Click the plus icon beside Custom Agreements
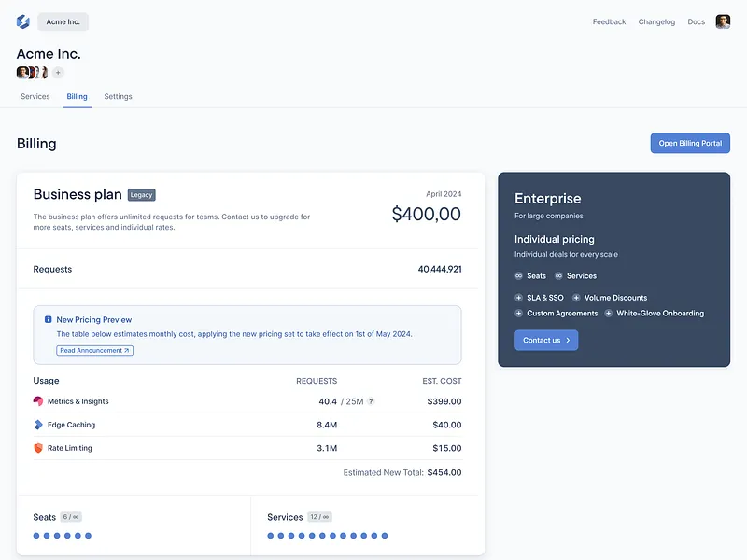The image size is (747, 560). (x=519, y=314)
